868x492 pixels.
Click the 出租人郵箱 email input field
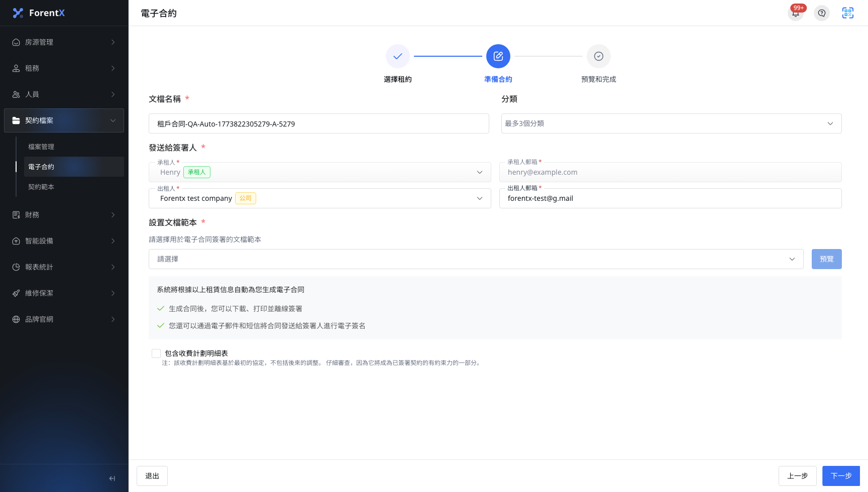(x=671, y=198)
